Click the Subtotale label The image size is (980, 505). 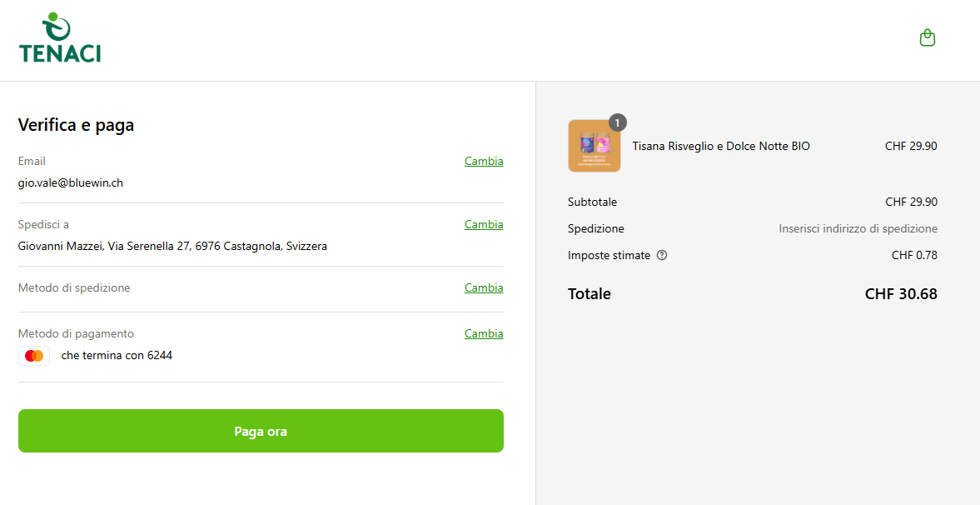(592, 202)
